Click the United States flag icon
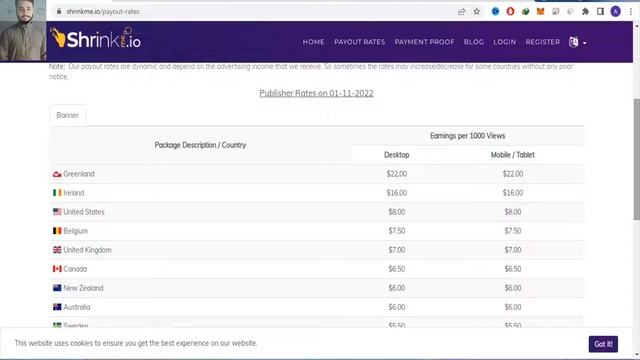The width and height of the screenshot is (640, 360). (x=57, y=212)
